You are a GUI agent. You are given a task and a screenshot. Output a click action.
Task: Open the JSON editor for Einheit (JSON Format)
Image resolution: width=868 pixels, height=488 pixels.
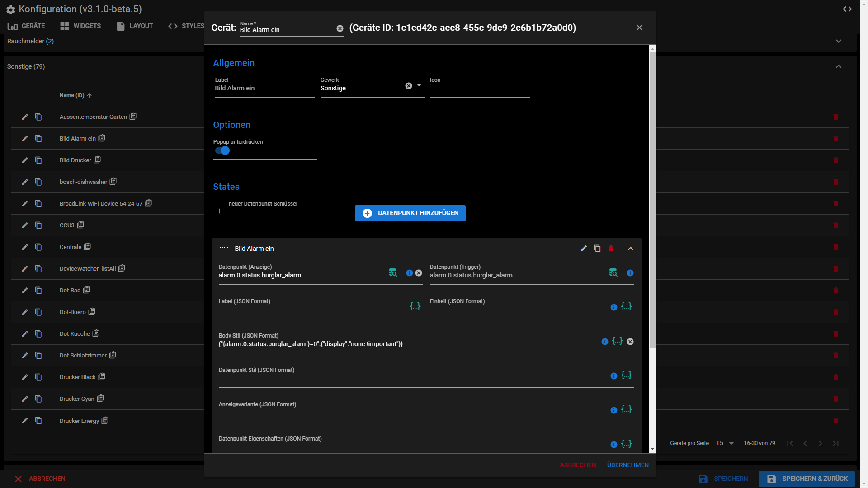click(x=627, y=306)
